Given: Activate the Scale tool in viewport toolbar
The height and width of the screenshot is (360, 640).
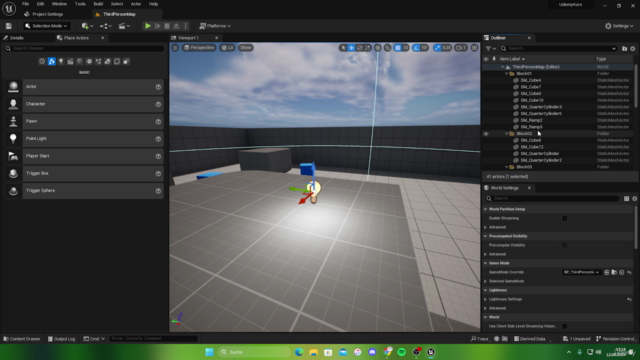Looking at the screenshot, I should point(367,48).
